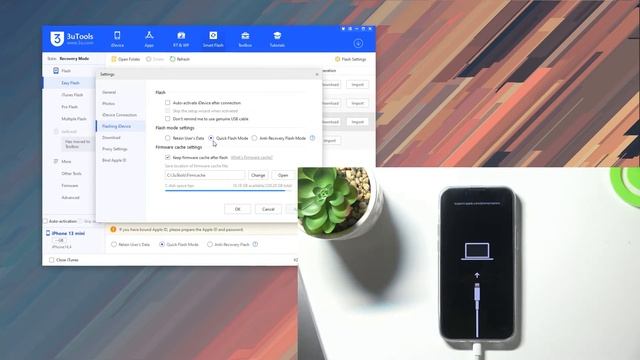
Task: Click Open Folder in the toolbar
Action: [126, 59]
